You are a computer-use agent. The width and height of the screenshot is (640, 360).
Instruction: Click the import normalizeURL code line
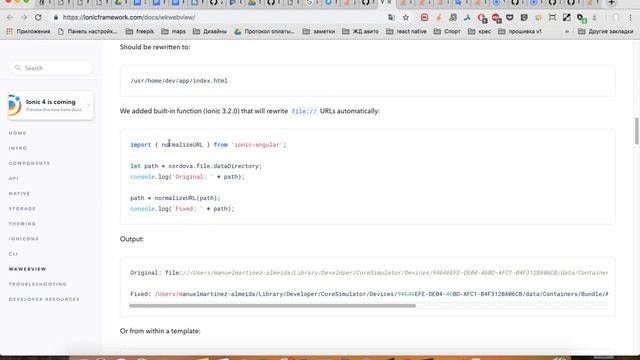coord(208,145)
